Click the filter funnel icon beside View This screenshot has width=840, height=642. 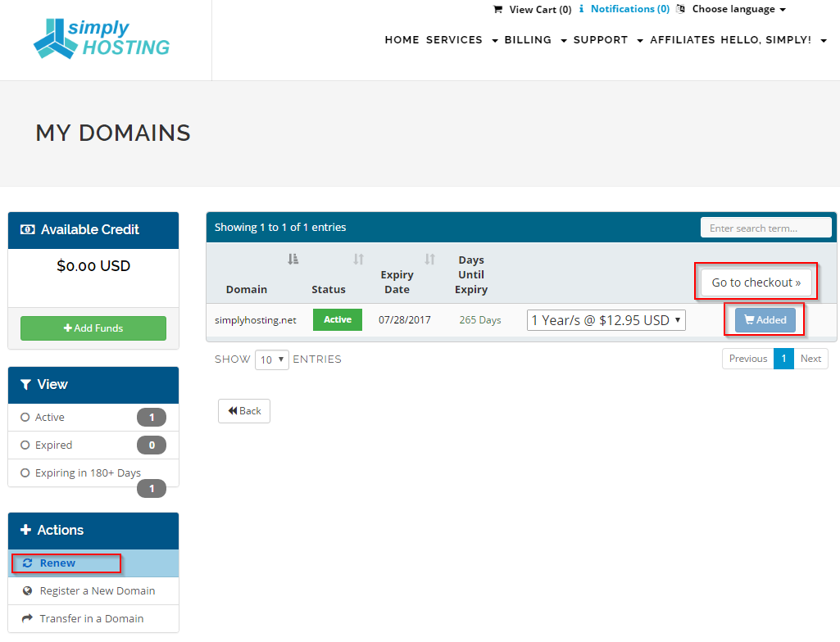(25, 384)
